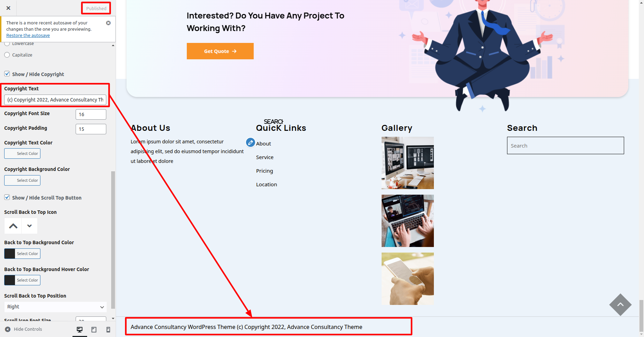This screenshot has height=337, width=644.
Task: Switch to tablet preview device icon
Action: 94,329
